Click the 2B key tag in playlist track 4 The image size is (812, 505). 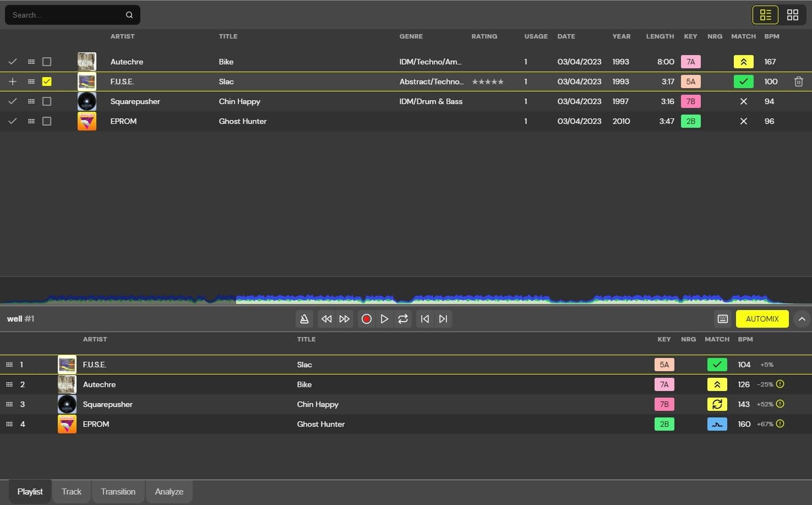click(x=664, y=424)
